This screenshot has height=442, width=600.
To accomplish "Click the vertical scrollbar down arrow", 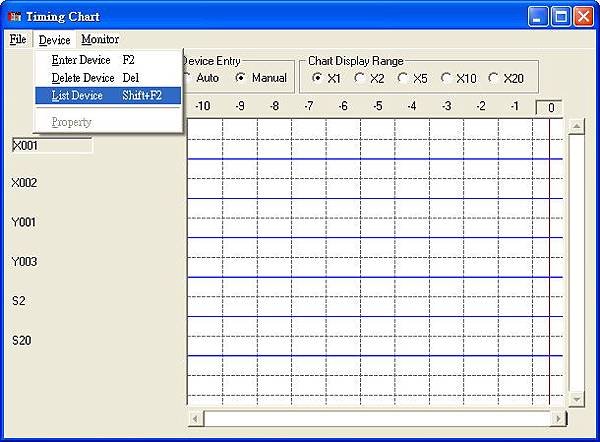I will [576, 399].
